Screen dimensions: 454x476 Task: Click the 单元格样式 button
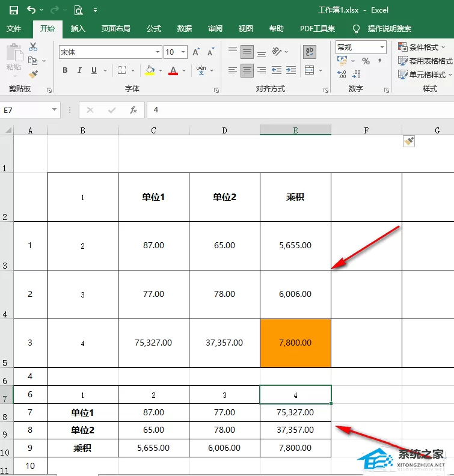425,75
